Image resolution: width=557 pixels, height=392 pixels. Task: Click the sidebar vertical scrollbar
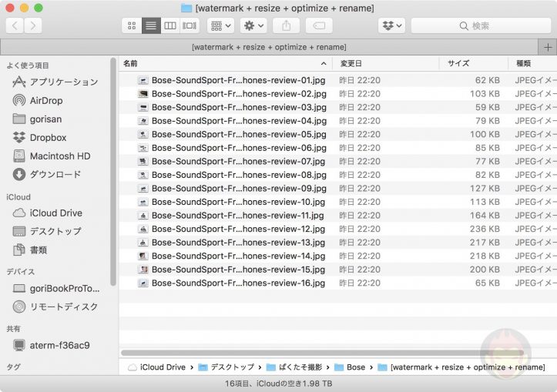click(x=113, y=173)
